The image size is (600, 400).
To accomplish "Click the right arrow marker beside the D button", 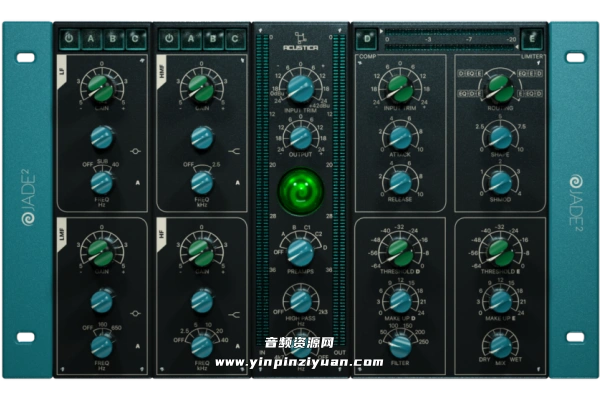I will click(x=381, y=31).
